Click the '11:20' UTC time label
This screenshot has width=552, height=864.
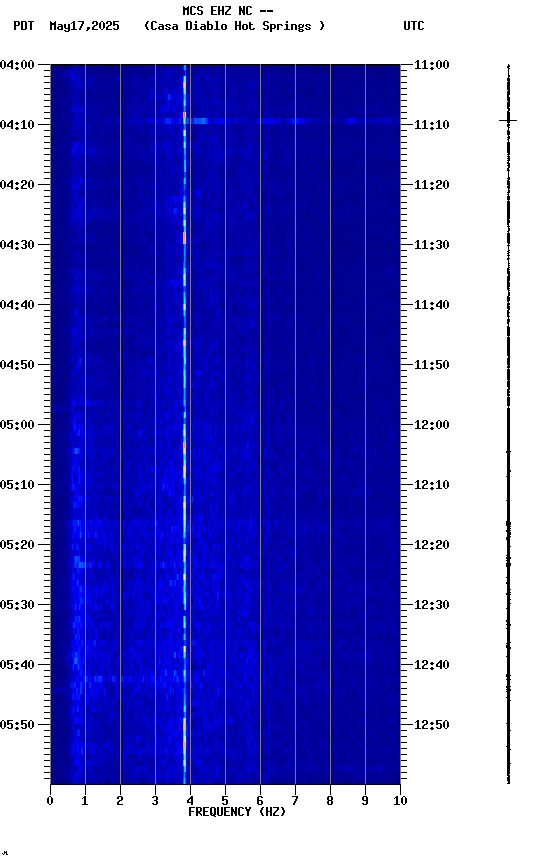(432, 185)
